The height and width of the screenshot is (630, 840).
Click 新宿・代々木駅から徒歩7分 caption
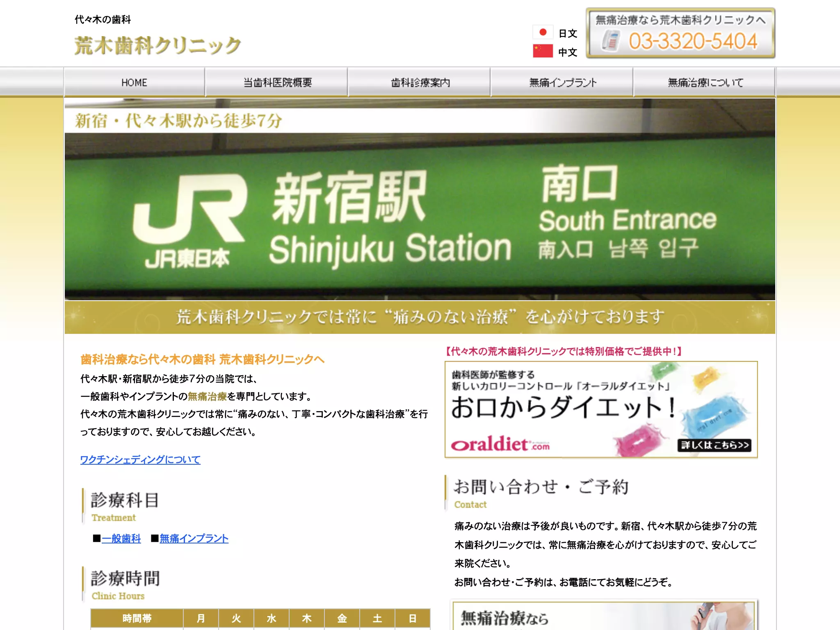(179, 121)
